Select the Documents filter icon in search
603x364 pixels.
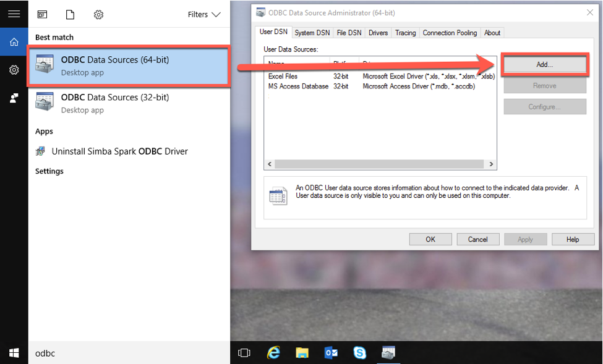click(70, 14)
